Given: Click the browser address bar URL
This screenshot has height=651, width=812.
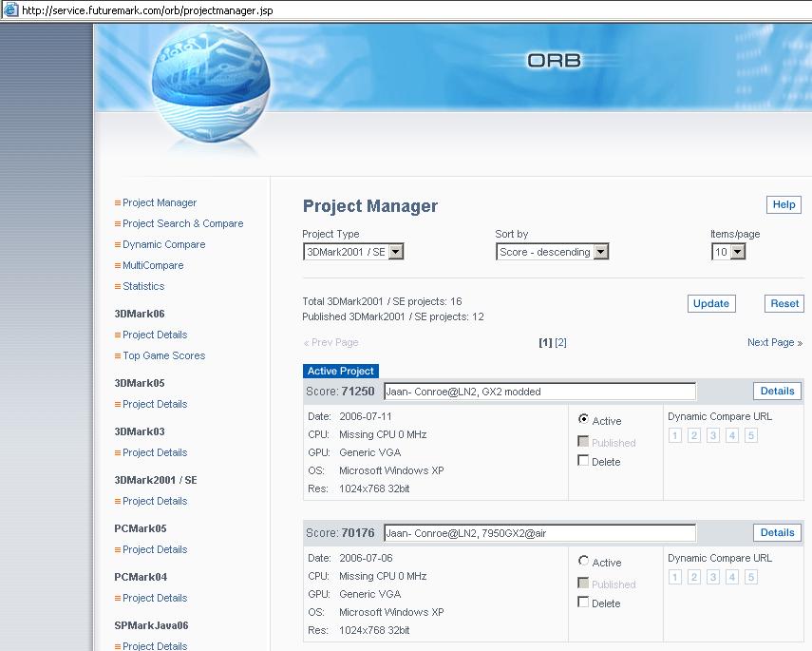Looking at the screenshot, I should click(x=147, y=10).
